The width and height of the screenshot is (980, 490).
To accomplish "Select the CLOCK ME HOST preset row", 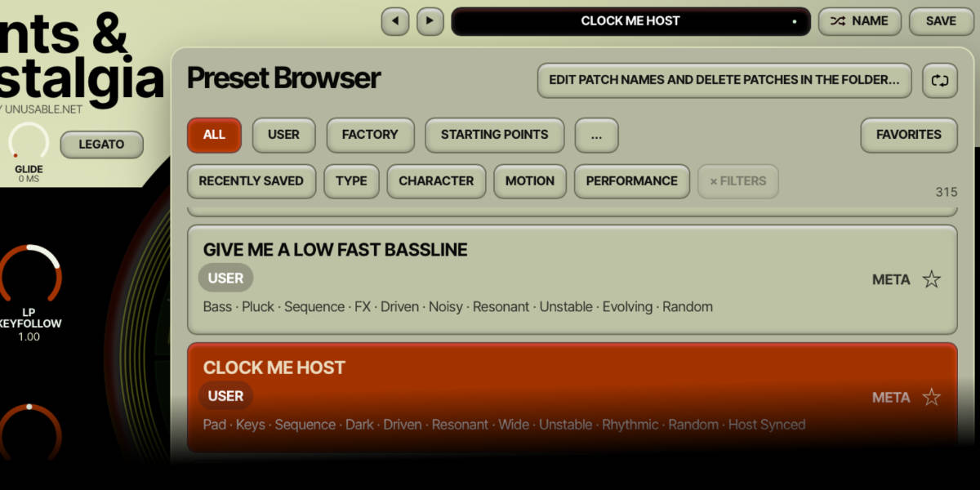I will click(572, 398).
